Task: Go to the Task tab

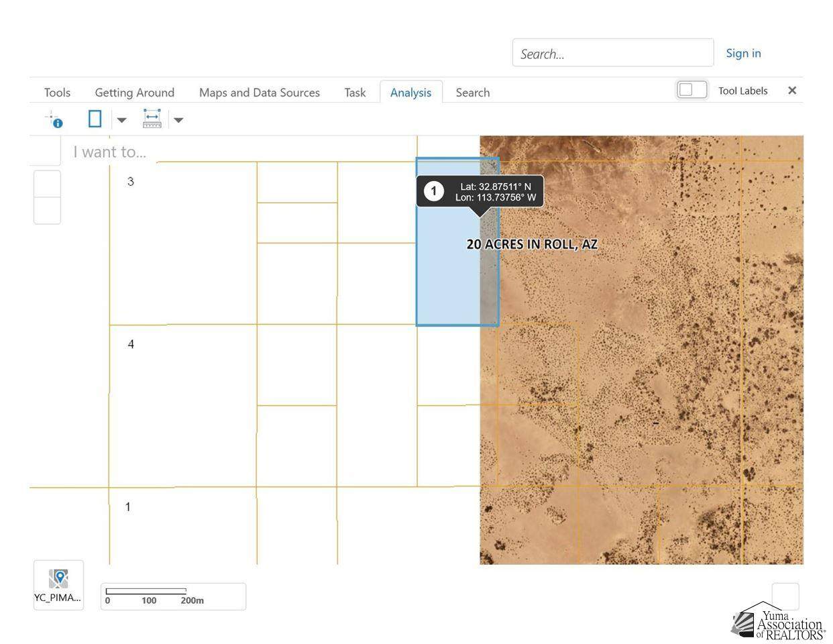Action: click(355, 93)
